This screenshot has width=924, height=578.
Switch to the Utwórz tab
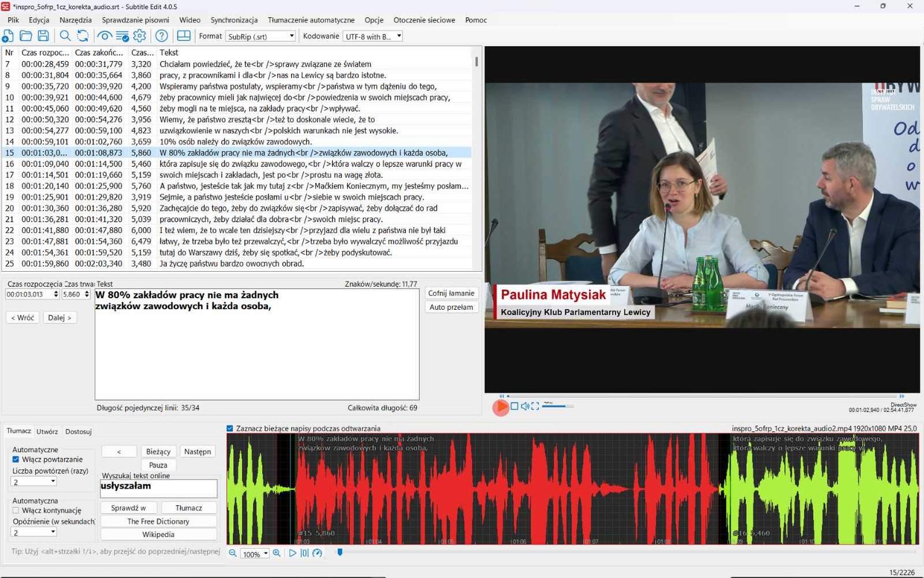pos(47,431)
